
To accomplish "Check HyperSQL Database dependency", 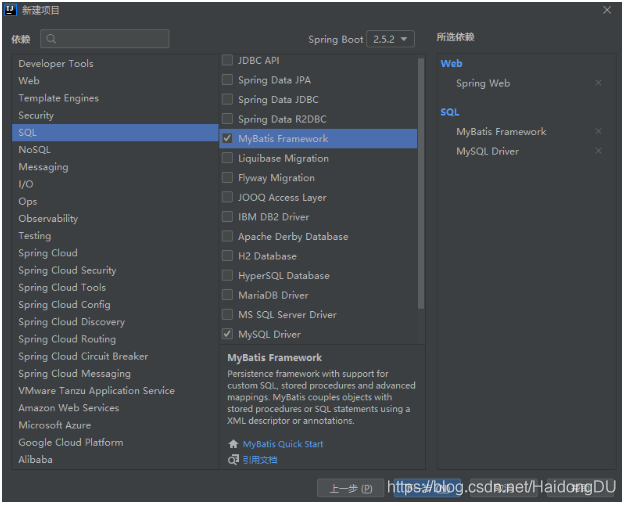I will [x=228, y=276].
